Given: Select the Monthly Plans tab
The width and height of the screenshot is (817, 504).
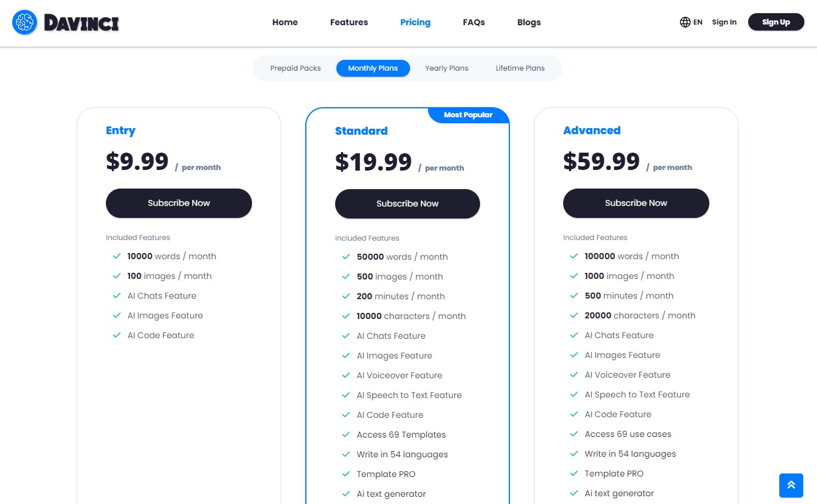Looking at the screenshot, I should tap(373, 68).
